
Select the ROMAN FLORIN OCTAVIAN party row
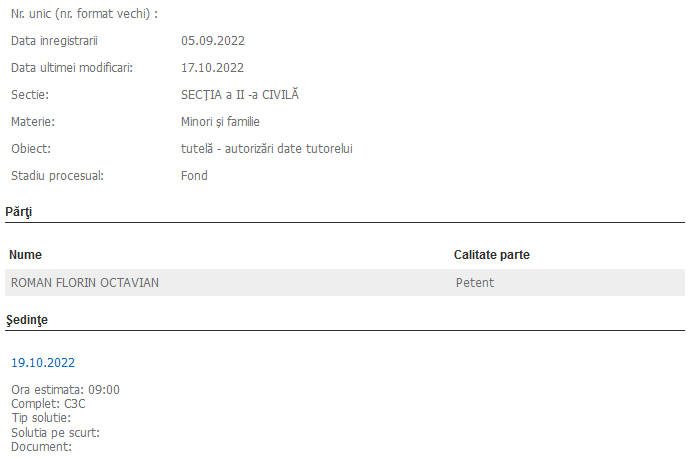coord(85,283)
